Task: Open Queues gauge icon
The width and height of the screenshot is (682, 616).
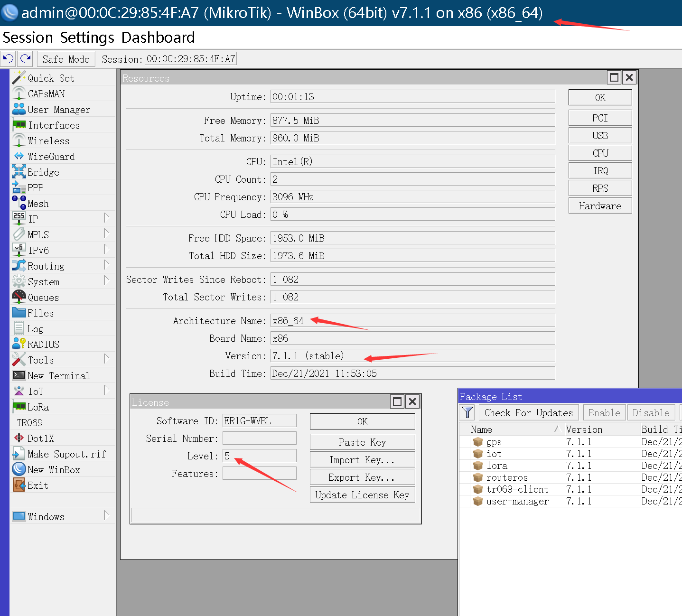Action: [19, 297]
